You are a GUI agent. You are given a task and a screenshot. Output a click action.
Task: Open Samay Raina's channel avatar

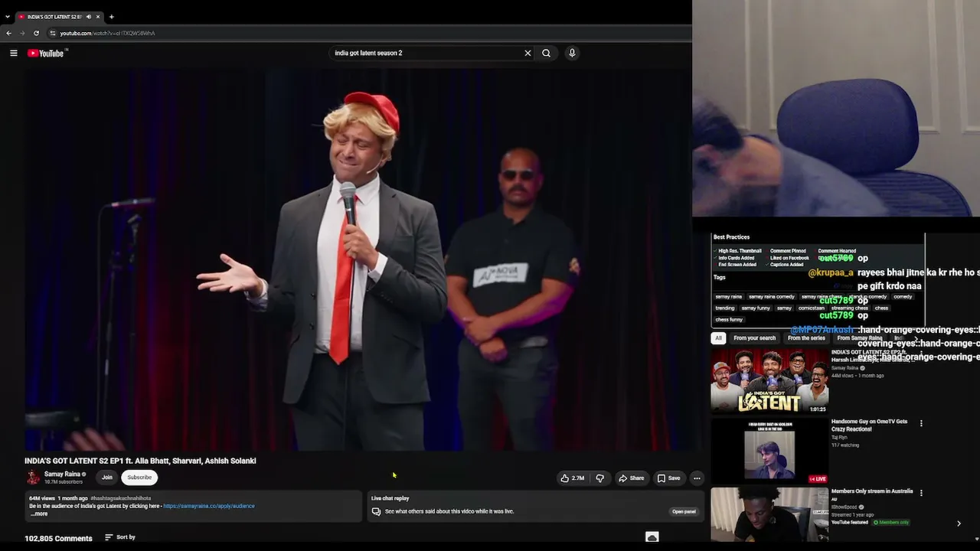coord(33,478)
